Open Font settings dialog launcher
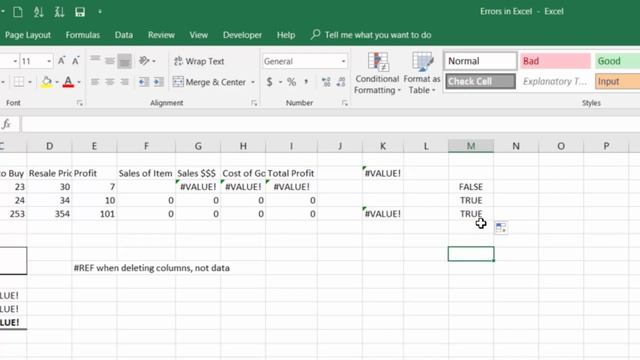Screen dimensions: 640x360 [80, 103]
